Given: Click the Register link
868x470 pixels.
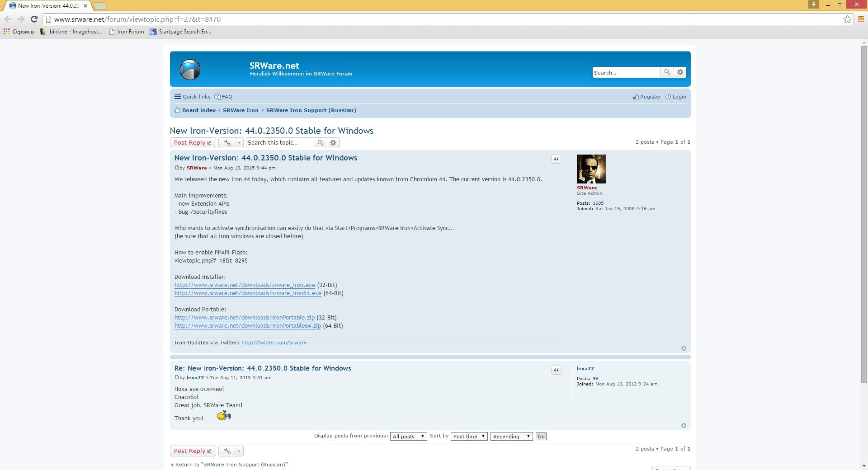Looking at the screenshot, I should tap(647, 97).
